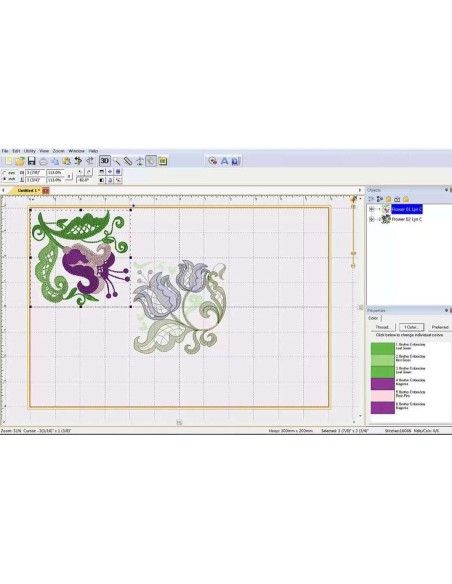Open the Window menu
452x584 pixels.
(x=76, y=151)
